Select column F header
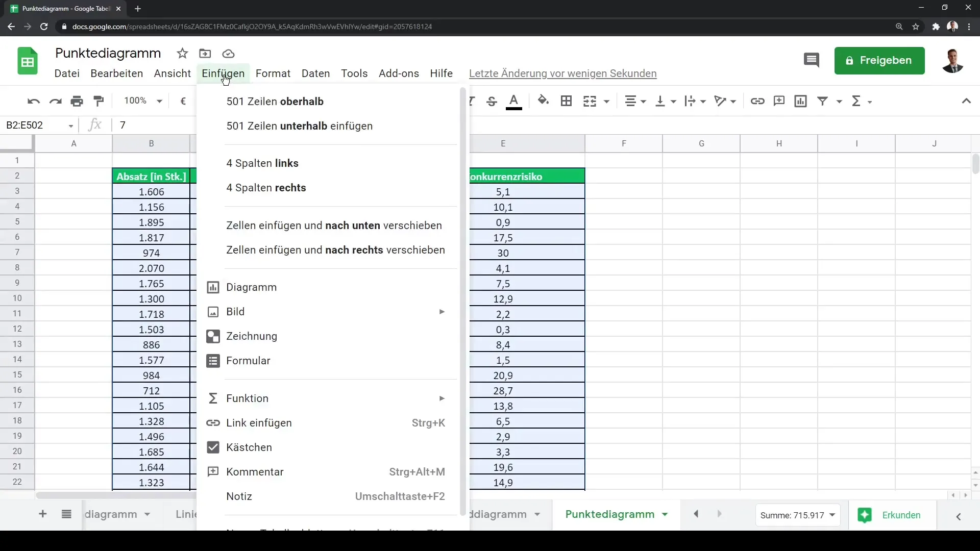 click(x=624, y=143)
